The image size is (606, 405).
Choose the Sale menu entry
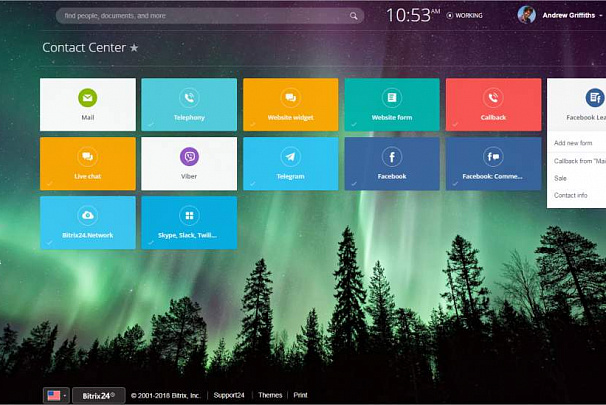tap(560, 178)
